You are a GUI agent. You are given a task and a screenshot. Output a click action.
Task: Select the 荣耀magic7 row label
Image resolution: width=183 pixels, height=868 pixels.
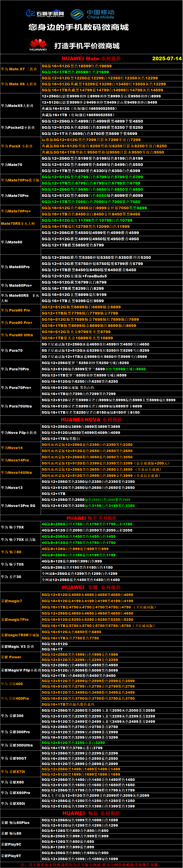click(12, 601)
